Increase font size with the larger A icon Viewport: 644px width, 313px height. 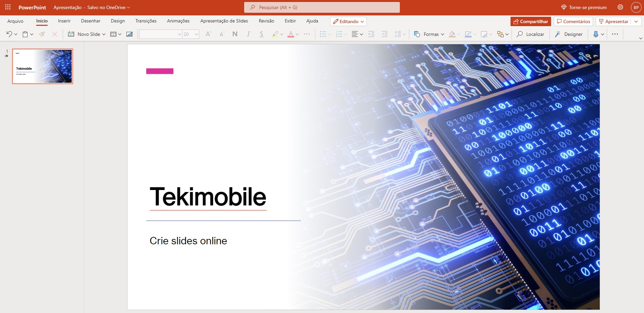tap(208, 34)
